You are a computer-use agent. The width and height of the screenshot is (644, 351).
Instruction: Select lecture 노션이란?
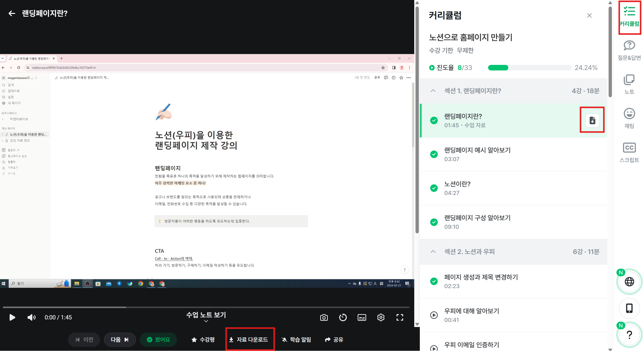click(514, 188)
